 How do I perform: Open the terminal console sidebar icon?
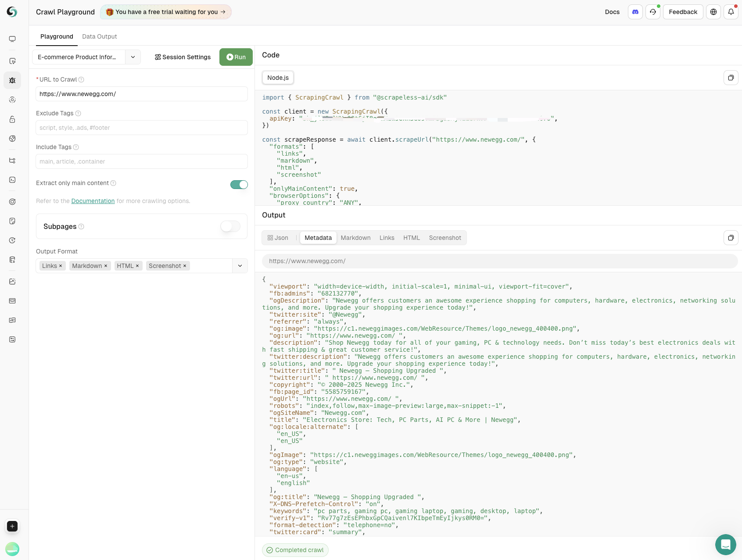12,180
